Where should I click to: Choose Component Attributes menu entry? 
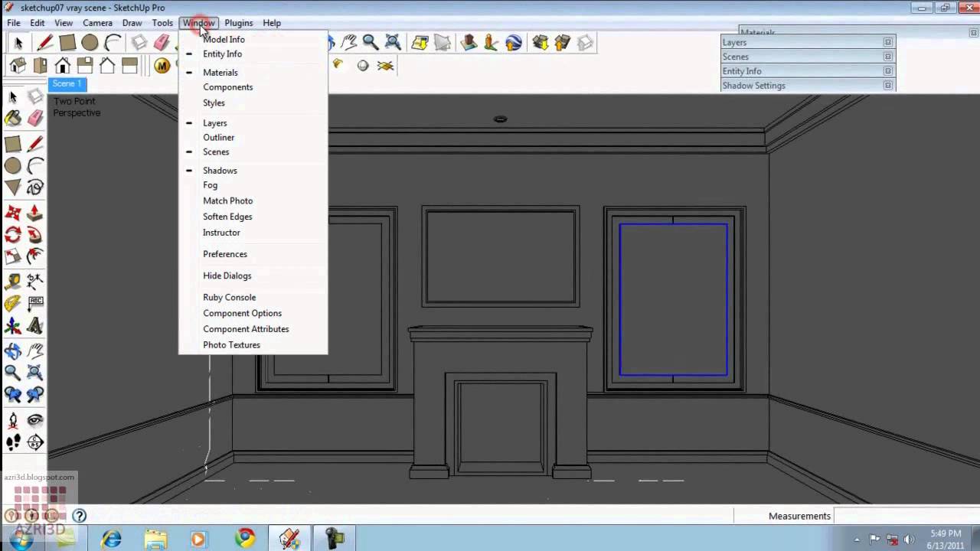[253, 329]
